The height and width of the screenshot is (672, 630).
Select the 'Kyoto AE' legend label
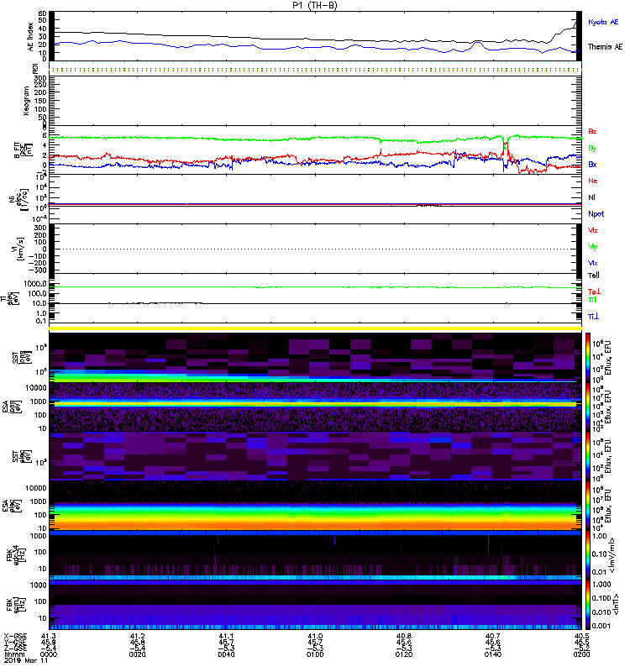coord(603,22)
